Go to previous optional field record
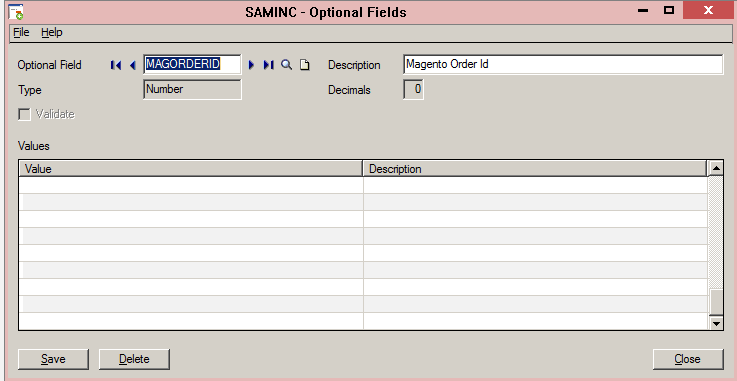Viewport: 737px width, 381px height. (x=133, y=65)
